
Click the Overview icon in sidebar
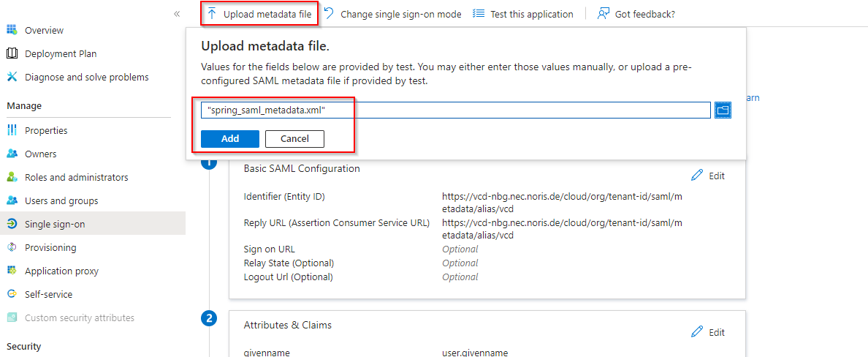[12, 30]
